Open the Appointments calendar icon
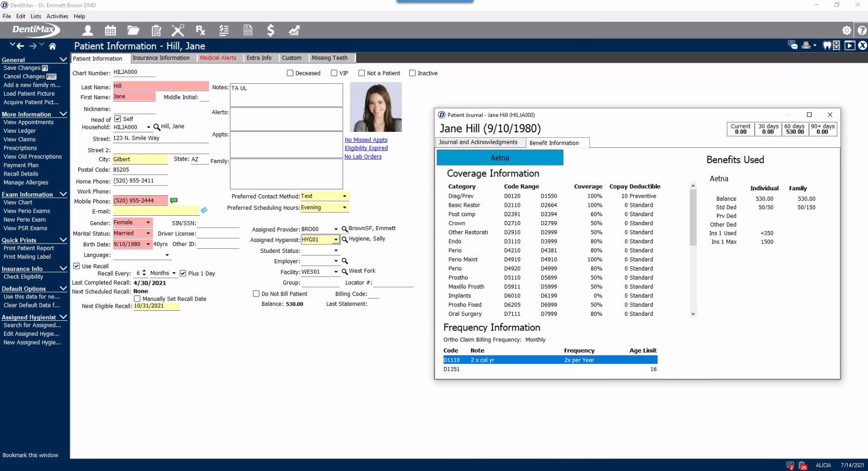 coord(110,30)
